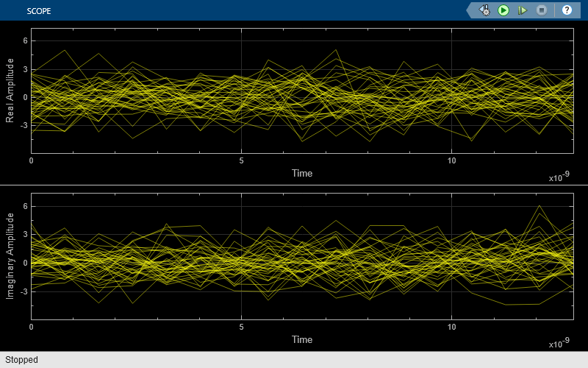Screen dimensions: 588x368
Task: Click the Stopped status text
Action: click(21, 360)
